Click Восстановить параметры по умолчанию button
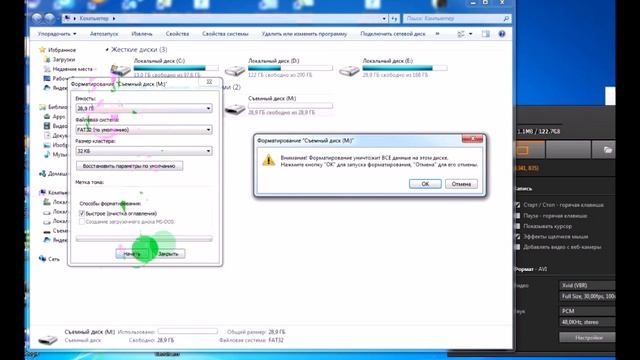Screen dimensions: 640x360 (129, 166)
